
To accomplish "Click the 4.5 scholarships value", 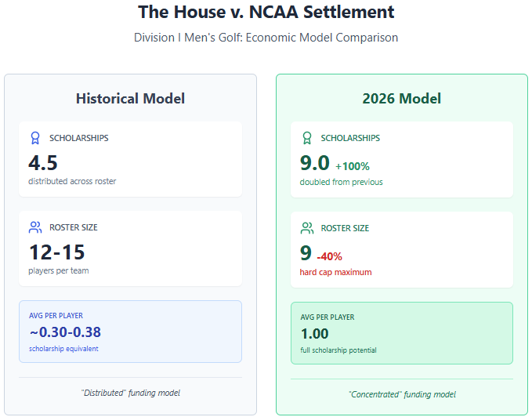I will tap(43, 163).
